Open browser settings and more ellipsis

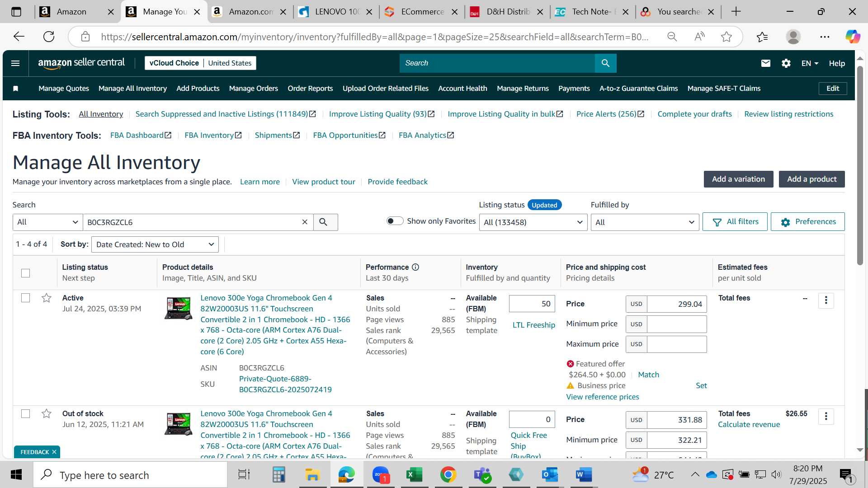tap(825, 37)
